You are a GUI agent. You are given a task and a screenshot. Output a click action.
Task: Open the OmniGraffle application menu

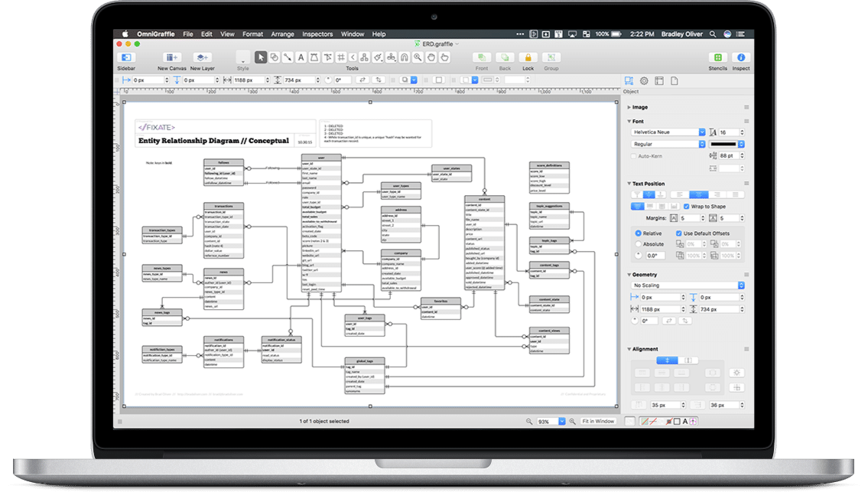tap(155, 34)
